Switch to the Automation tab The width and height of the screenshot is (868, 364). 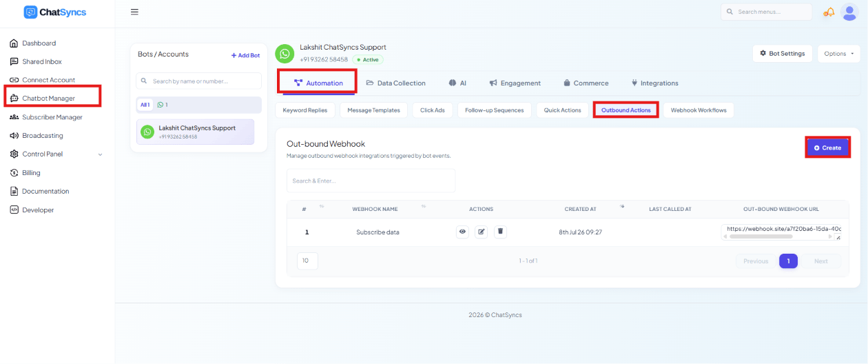click(318, 83)
